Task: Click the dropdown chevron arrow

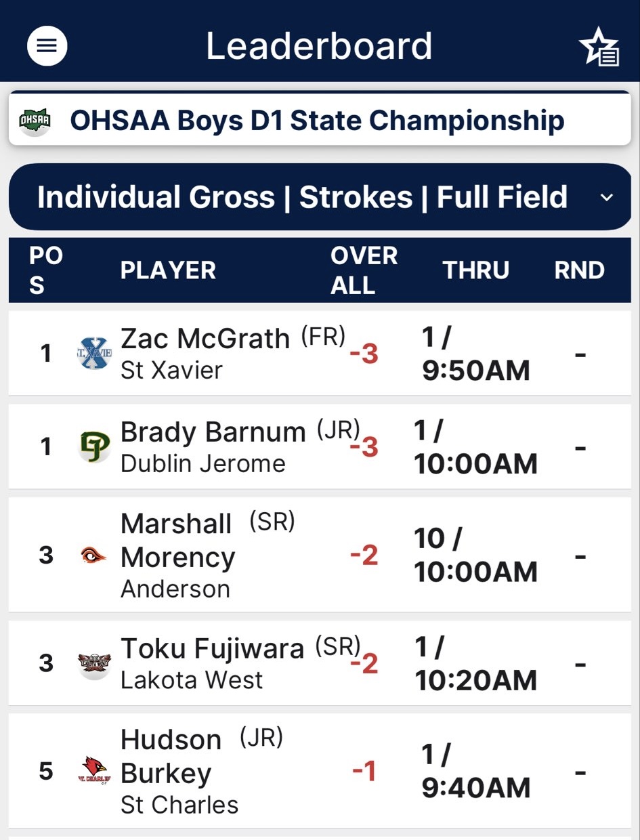Action: (607, 198)
